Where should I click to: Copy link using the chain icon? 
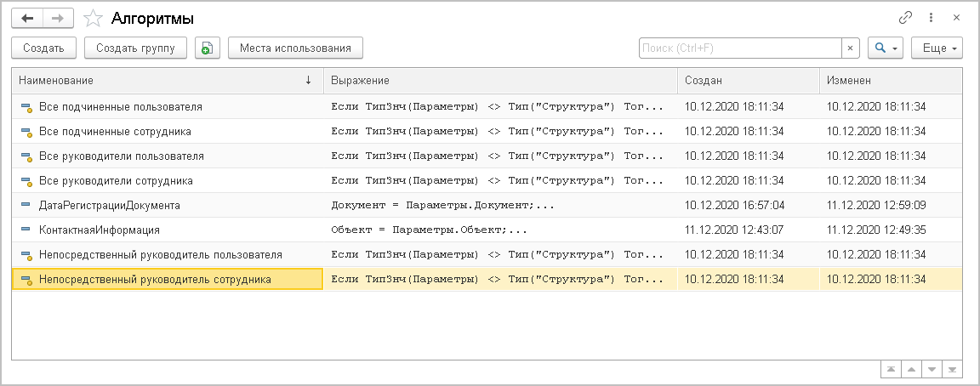(905, 18)
